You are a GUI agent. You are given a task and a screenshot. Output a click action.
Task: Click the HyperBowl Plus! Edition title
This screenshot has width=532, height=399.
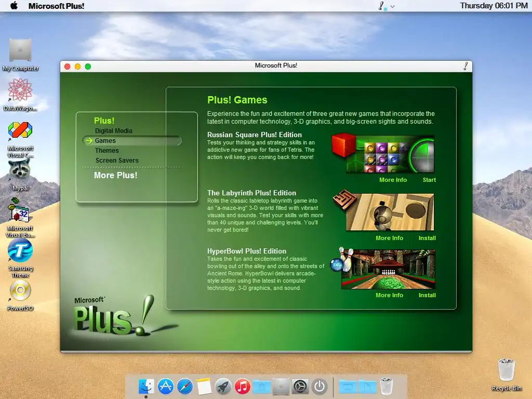coord(247,251)
